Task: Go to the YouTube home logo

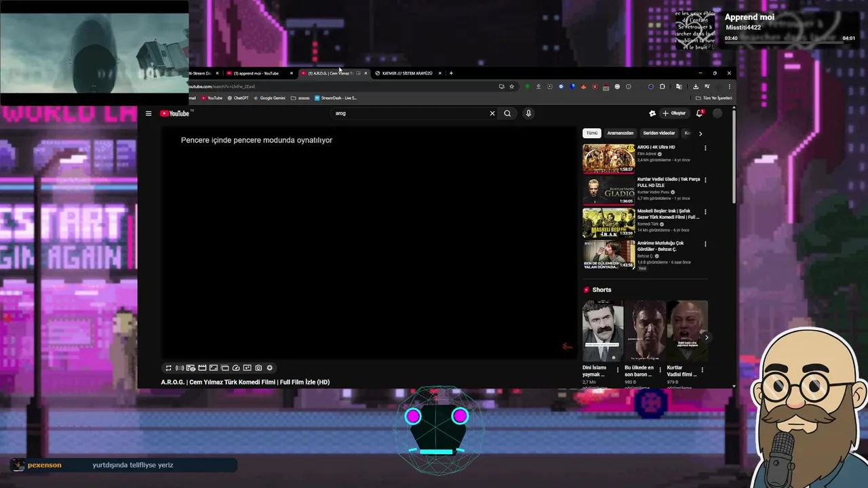Action: click(175, 113)
